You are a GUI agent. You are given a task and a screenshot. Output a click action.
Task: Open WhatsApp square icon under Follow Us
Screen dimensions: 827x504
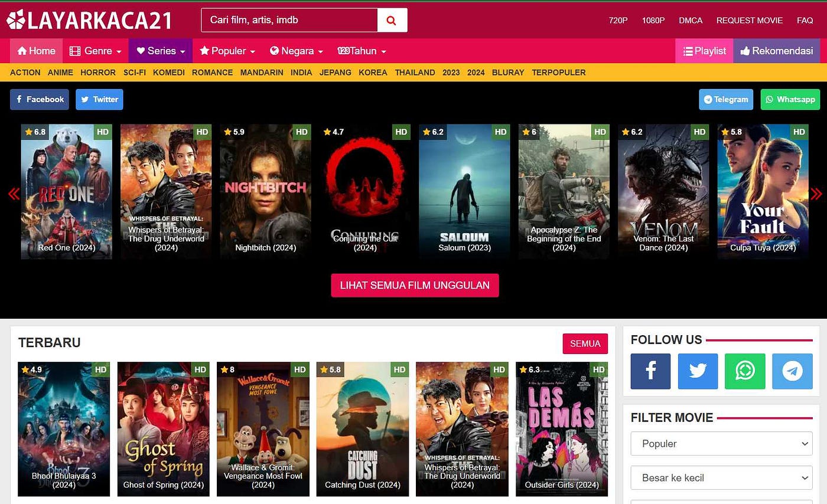pyautogui.click(x=745, y=371)
